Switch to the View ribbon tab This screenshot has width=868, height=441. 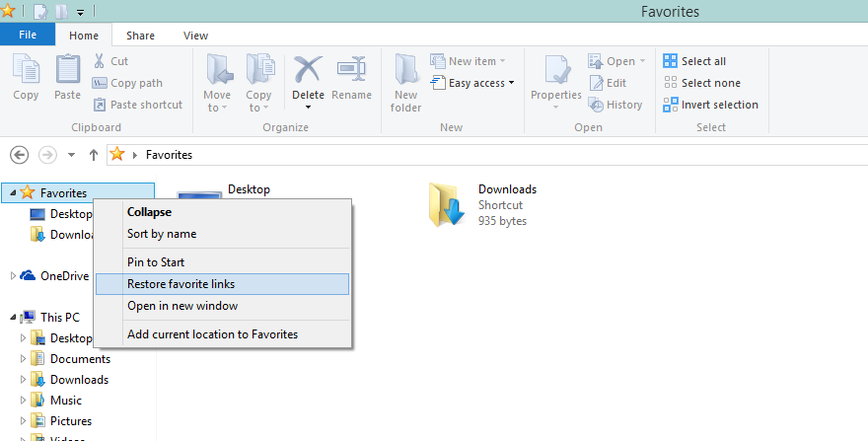[x=195, y=36]
